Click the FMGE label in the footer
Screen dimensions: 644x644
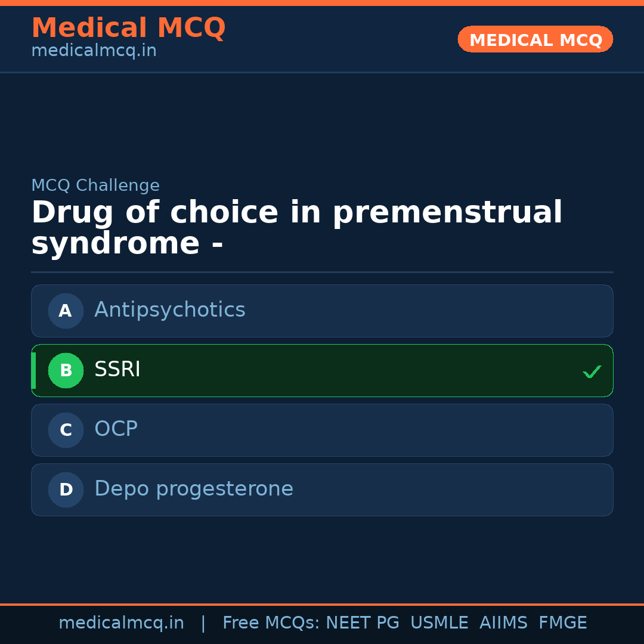[x=562, y=623]
